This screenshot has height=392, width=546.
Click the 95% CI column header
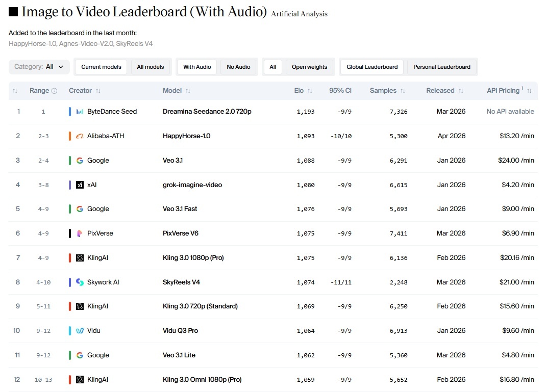coord(340,91)
